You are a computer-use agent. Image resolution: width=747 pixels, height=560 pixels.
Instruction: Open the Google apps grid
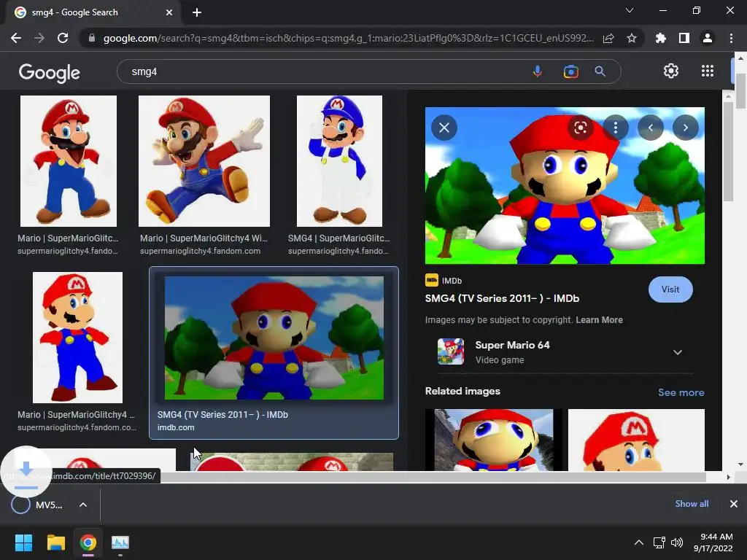[x=708, y=71]
